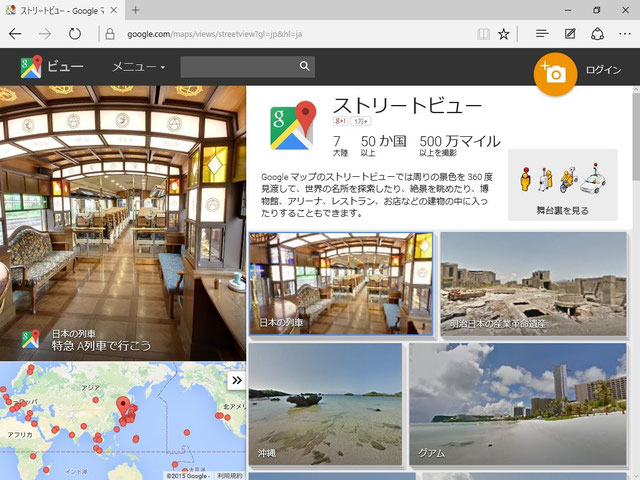This screenshot has height=480, width=640.
Task: Collapse the map with the double-chevron button
Action: [236, 380]
